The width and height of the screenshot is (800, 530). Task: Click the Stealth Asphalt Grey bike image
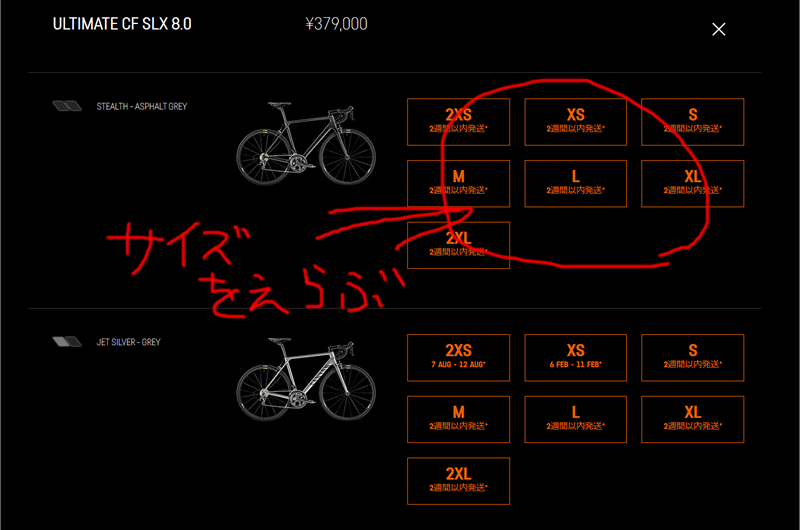click(306, 143)
